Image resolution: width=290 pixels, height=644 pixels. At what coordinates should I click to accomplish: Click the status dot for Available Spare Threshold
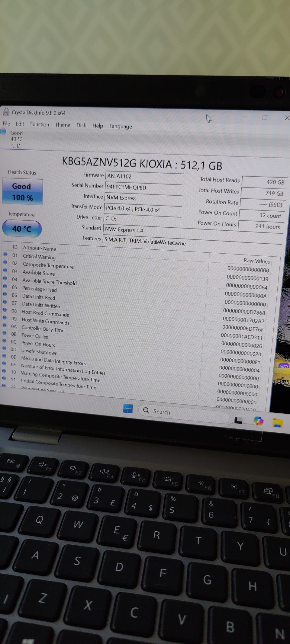tap(5, 278)
